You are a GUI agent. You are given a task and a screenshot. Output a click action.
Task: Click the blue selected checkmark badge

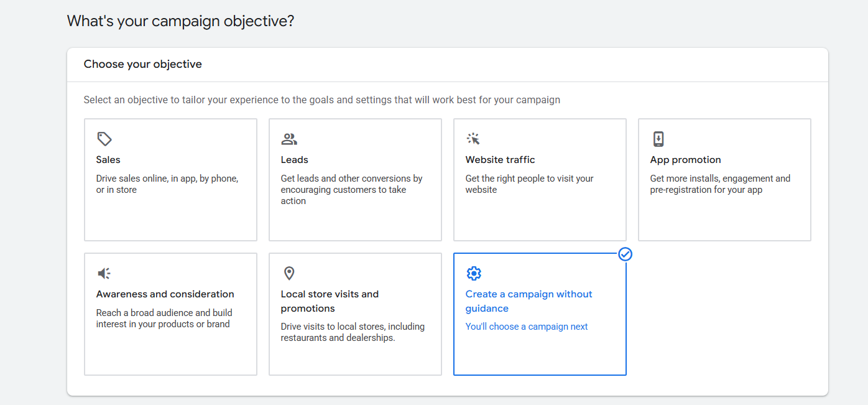tap(626, 254)
